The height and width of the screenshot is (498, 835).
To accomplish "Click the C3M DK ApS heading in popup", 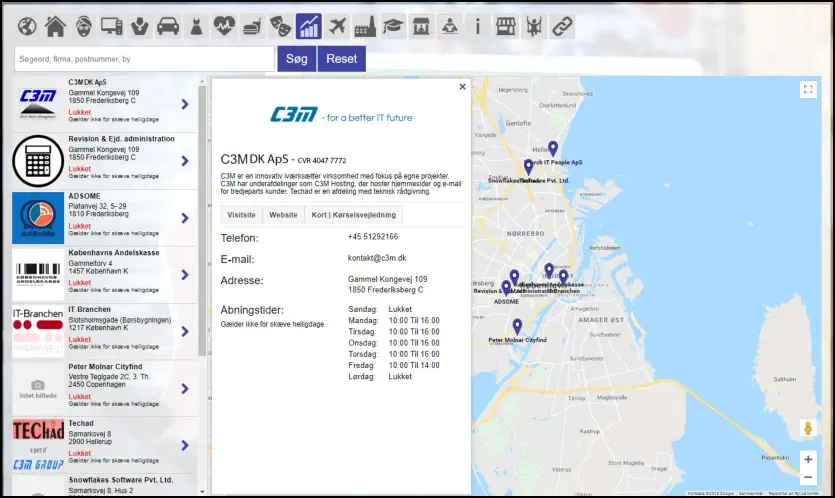I will pyautogui.click(x=255, y=159).
